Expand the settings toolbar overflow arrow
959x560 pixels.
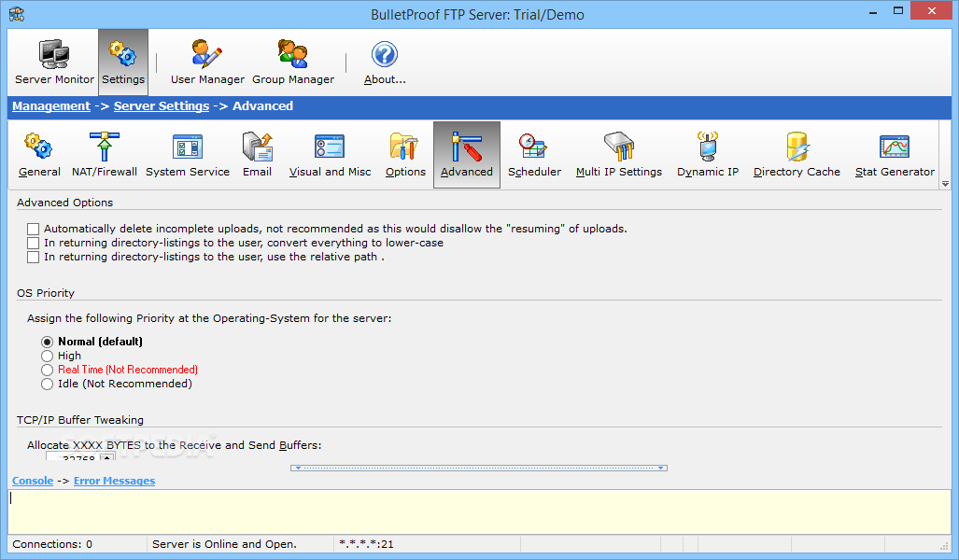click(x=946, y=184)
